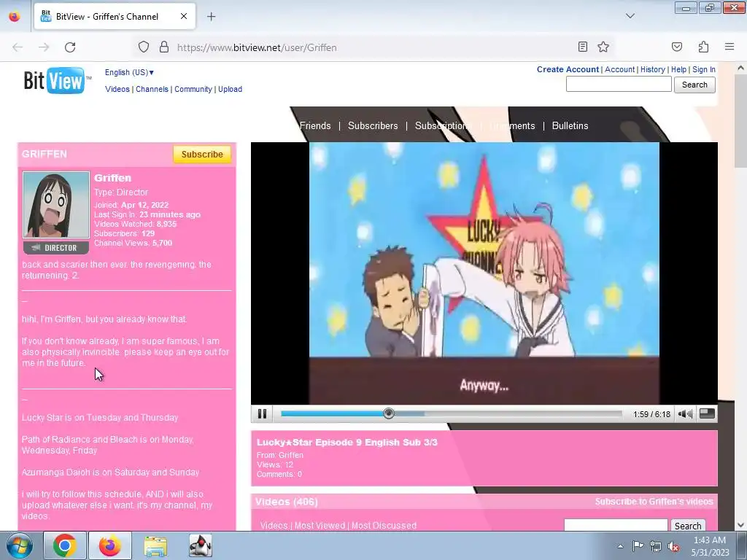Open the Account link in header

click(x=620, y=69)
